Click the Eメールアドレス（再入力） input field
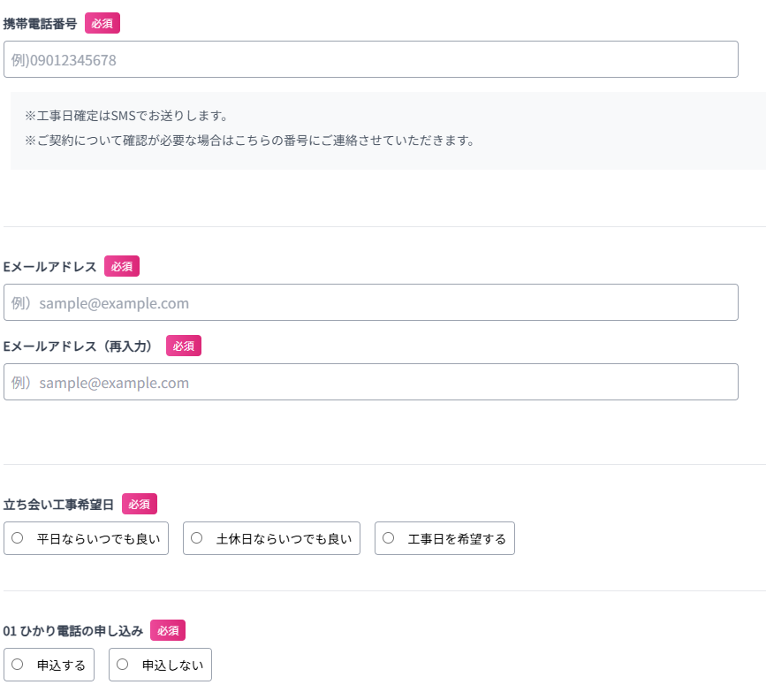Screen dimensions: 766x700 click(x=371, y=382)
